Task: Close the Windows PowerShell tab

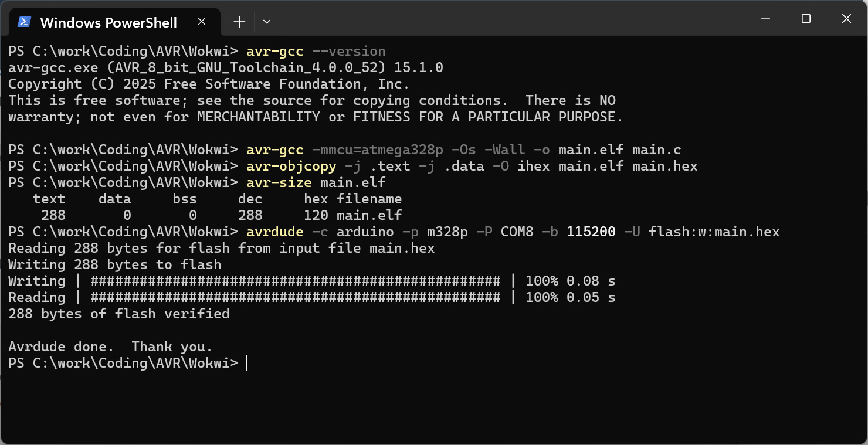Action: [x=201, y=22]
